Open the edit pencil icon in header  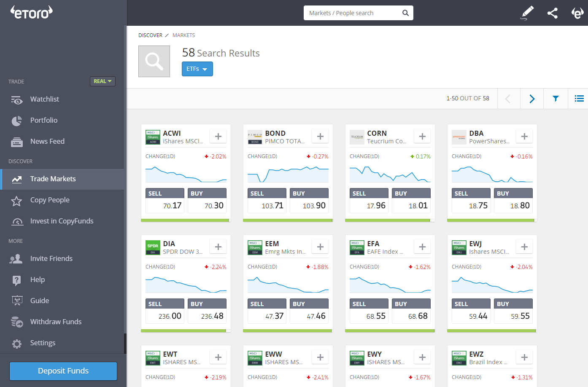527,13
